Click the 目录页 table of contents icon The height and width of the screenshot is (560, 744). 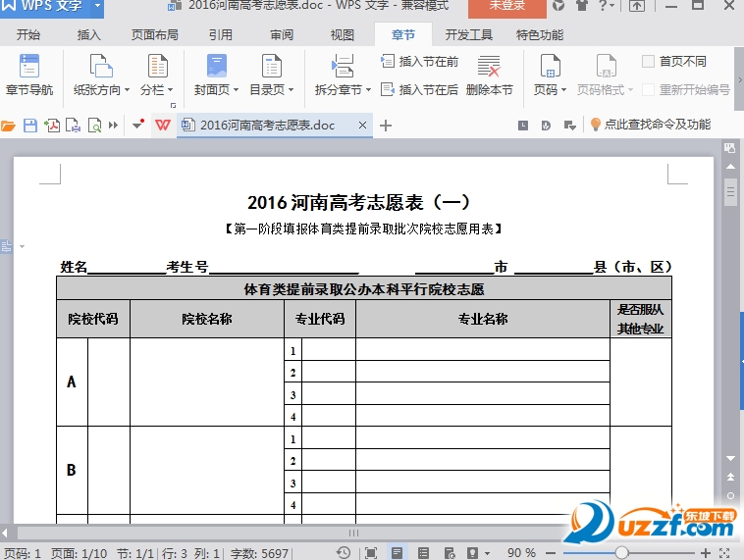272,66
